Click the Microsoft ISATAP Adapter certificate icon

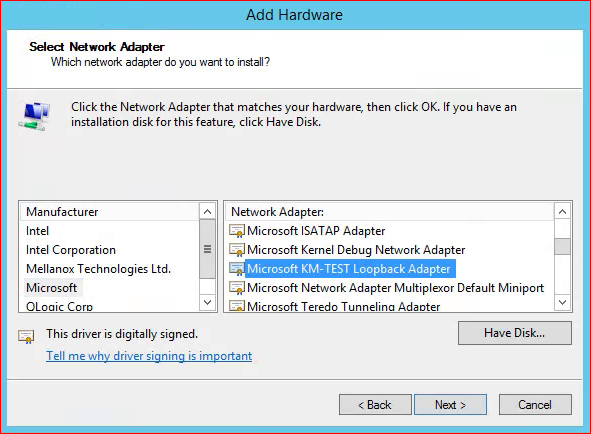click(x=237, y=231)
